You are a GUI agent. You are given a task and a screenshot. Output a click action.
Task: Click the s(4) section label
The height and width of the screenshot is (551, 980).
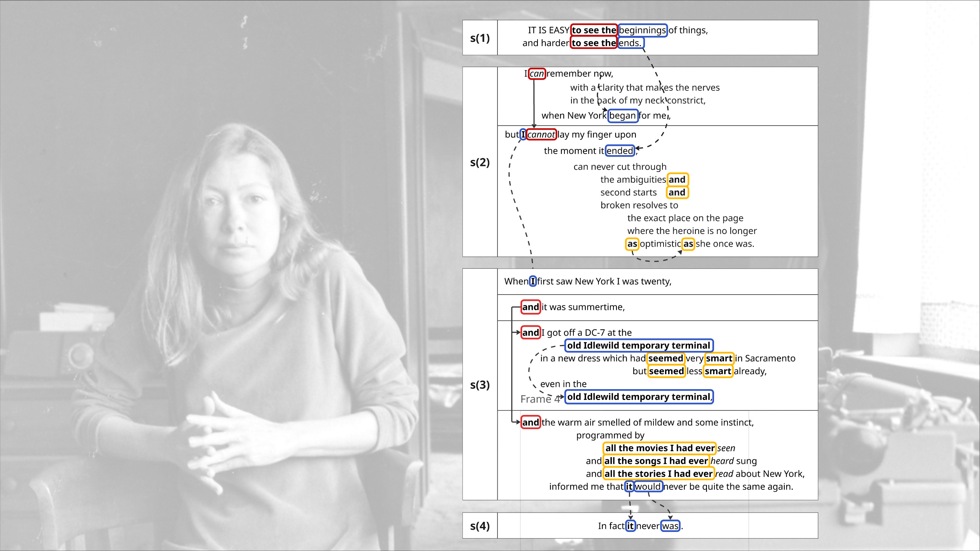click(x=480, y=526)
